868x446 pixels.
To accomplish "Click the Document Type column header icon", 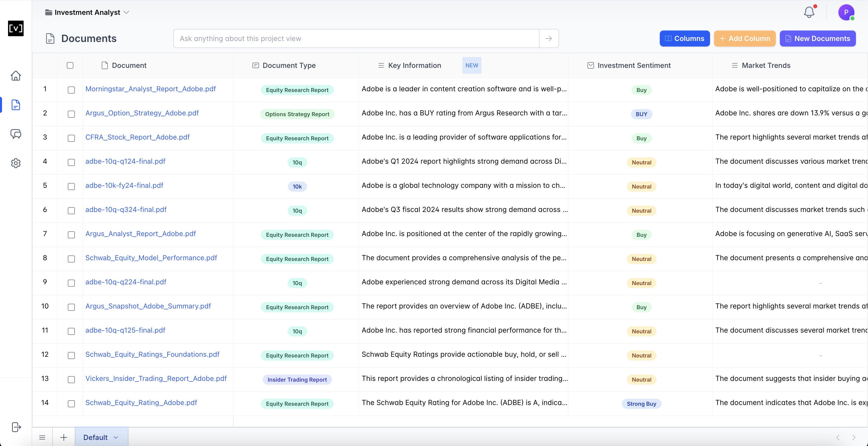I will (x=255, y=65).
